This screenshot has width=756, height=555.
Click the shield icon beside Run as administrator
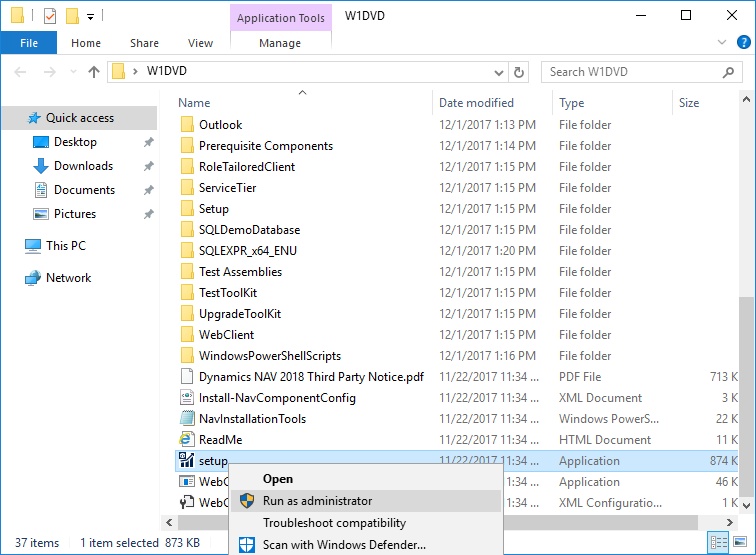pyautogui.click(x=247, y=501)
